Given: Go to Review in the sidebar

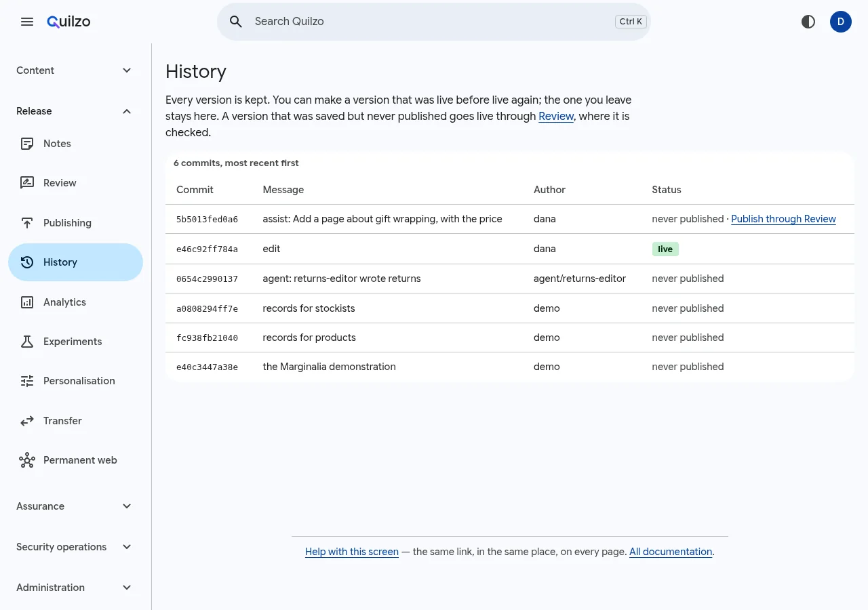Looking at the screenshot, I should [75, 183].
